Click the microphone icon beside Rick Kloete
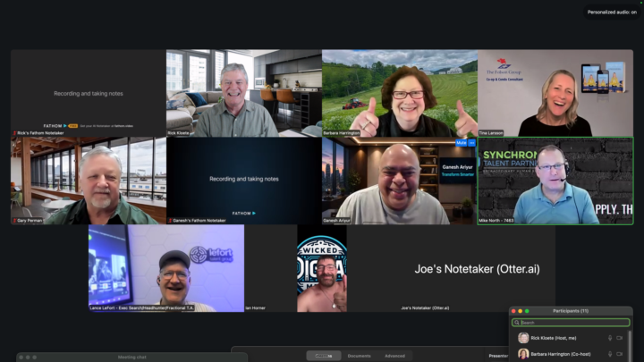The width and height of the screenshot is (644, 362). pos(610,338)
